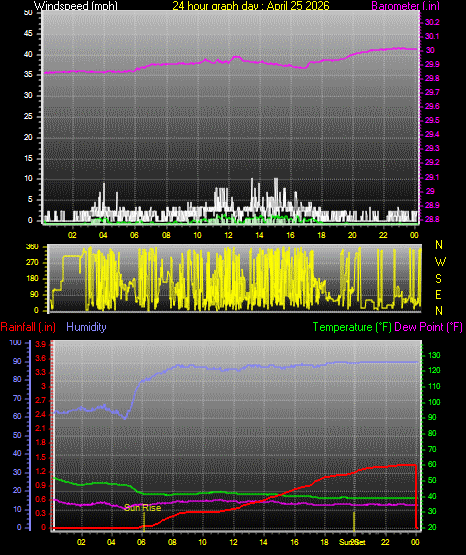466x555 pixels.
Task: Click the green 100 temperature axis value
Action: (x=434, y=402)
